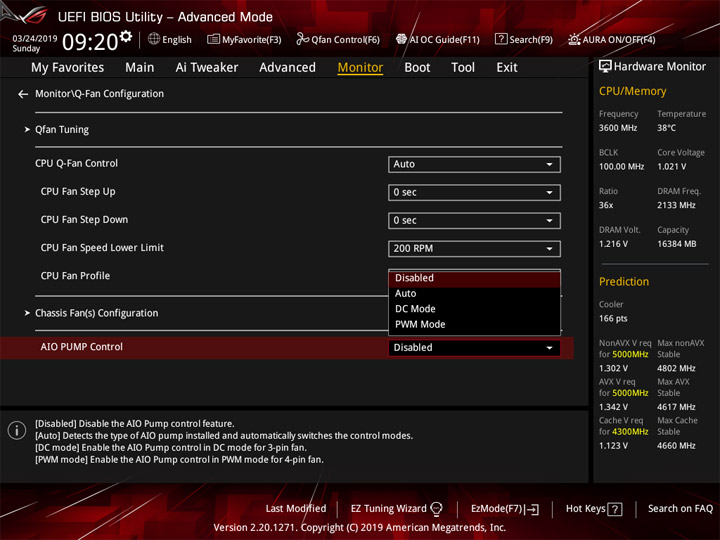The width and height of the screenshot is (720, 540).
Task: Toggle AURA ON/OFF(F4) light icon
Action: 574,39
